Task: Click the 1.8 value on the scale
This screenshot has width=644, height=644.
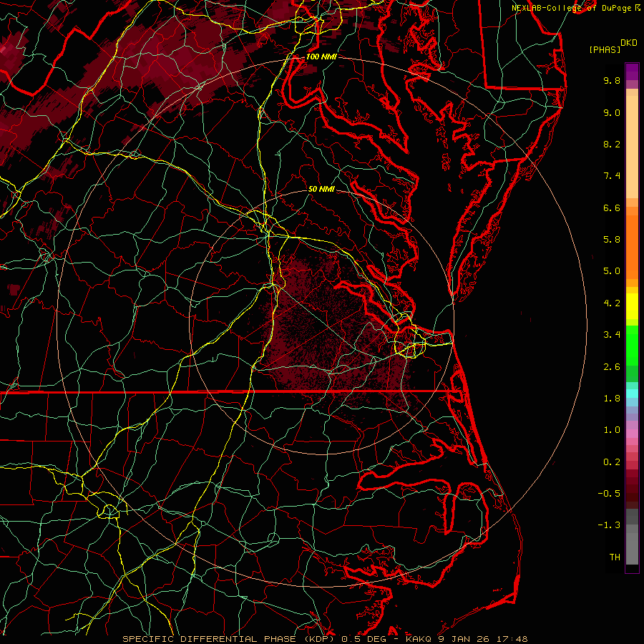Action: pos(612,399)
